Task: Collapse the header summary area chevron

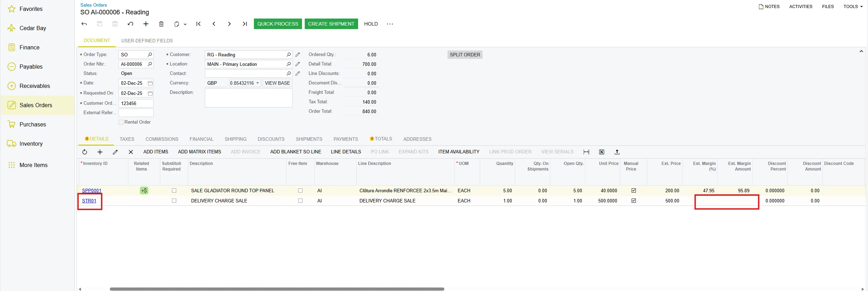Action: click(x=861, y=51)
